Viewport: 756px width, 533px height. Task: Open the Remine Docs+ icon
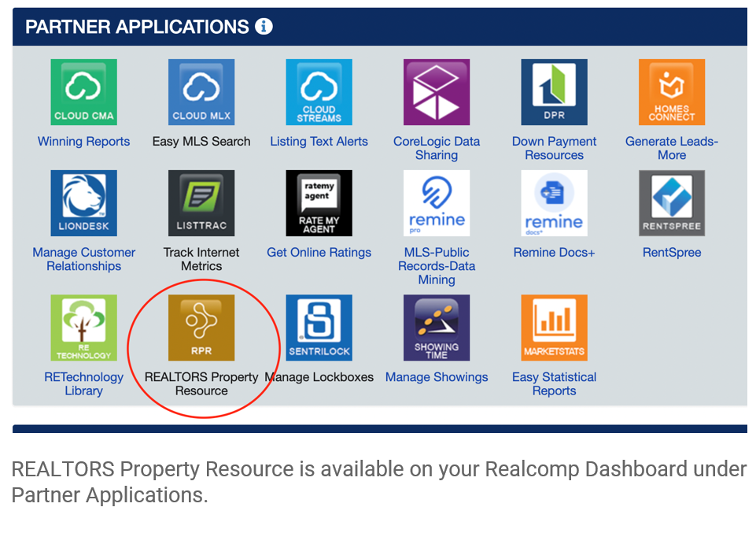tap(555, 203)
